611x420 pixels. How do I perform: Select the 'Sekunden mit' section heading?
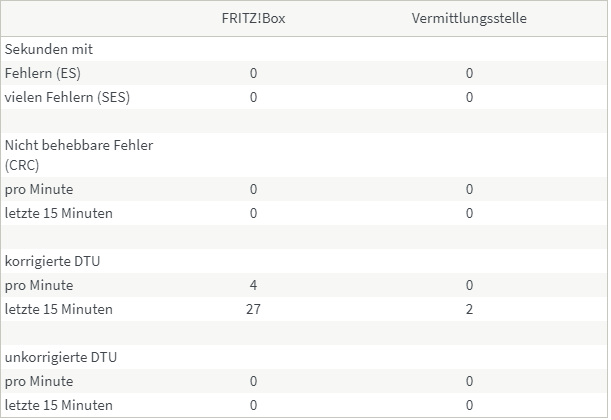(x=49, y=49)
